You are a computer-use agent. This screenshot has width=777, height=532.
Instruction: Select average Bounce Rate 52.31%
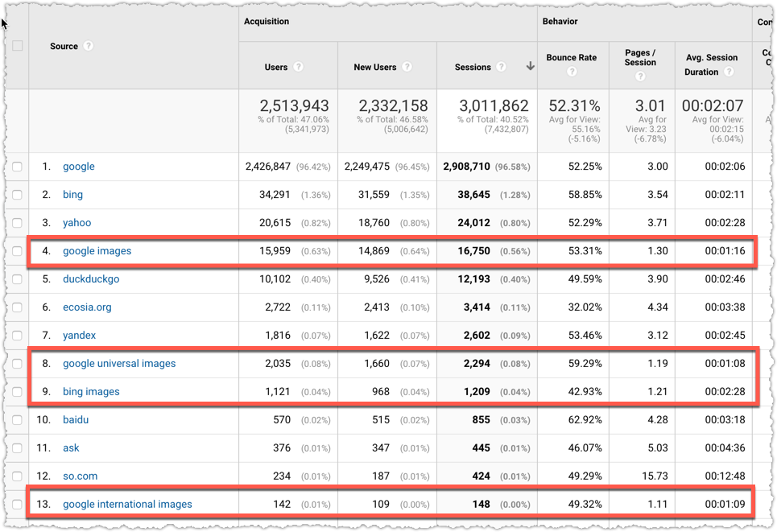click(574, 105)
